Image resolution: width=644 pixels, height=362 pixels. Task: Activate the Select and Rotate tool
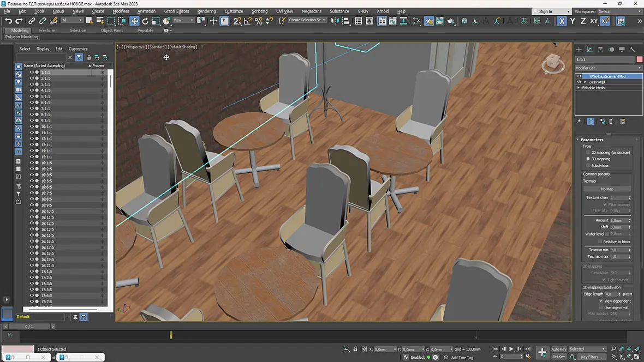(x=145, y=21)
